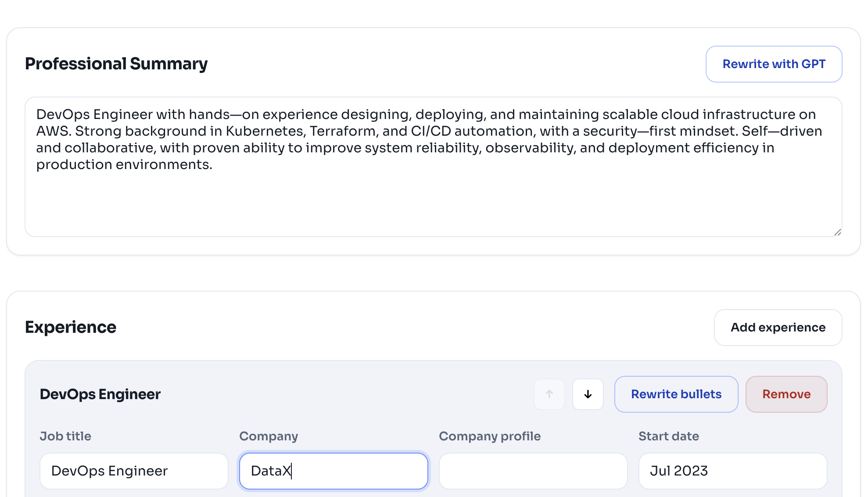Remove the DevOps Engineer experience entry
Image resolution: width=868 pixels, height=497 pixels.
(786, 394)
